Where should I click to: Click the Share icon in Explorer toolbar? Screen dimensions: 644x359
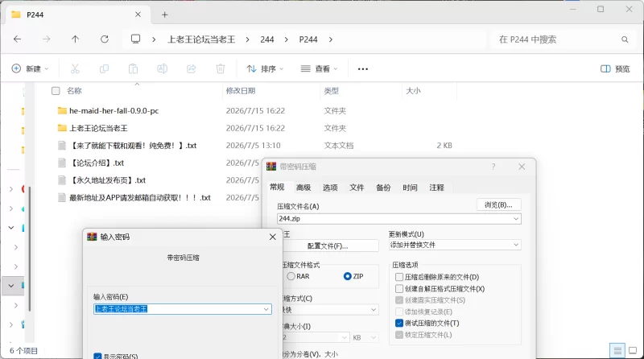tap(192, 68)
